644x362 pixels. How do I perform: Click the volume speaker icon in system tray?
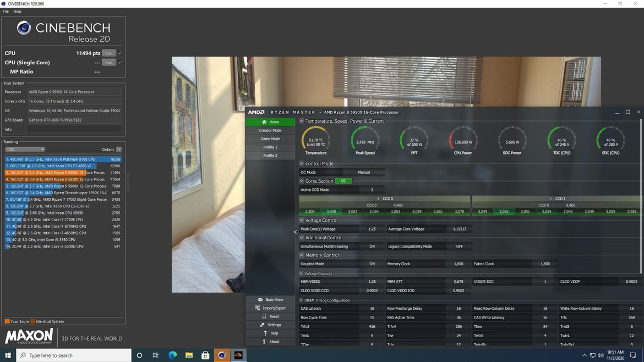[601, 355]
